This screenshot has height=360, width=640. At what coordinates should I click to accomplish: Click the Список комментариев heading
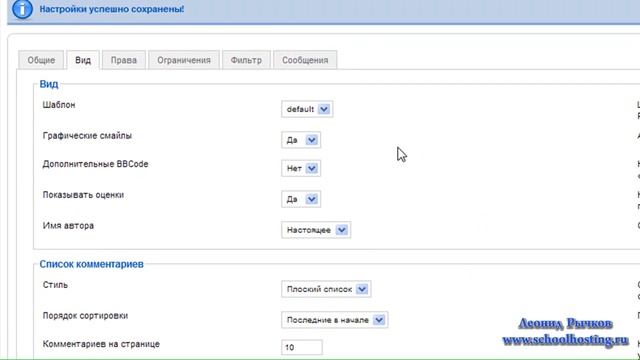click(91, 264)
